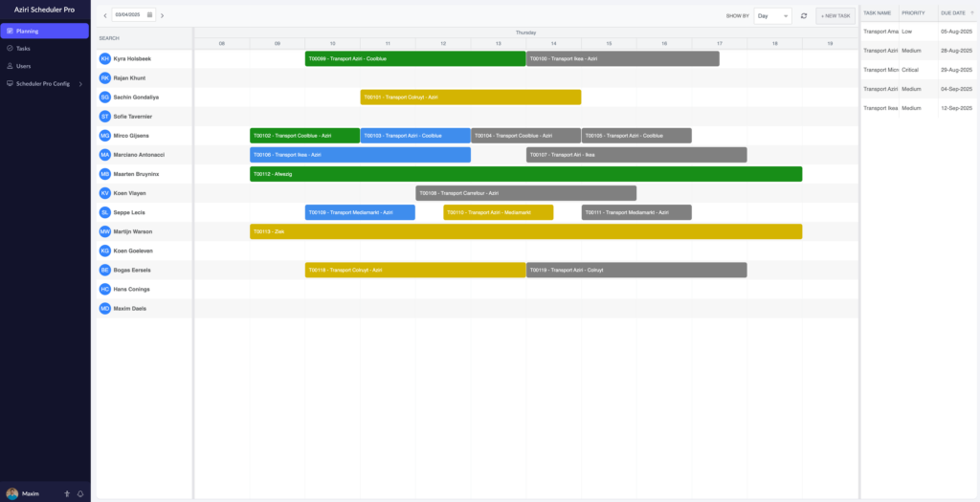This screenshot has height=502, width=980.
Task: Open task T00104 Transport Coolblue - Aziri
Action: point(526,136)
